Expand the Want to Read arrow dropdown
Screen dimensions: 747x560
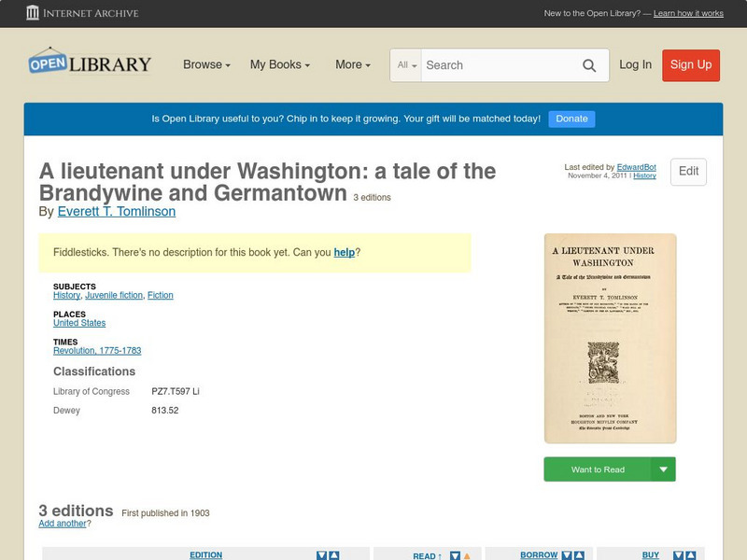pos(664,469)
